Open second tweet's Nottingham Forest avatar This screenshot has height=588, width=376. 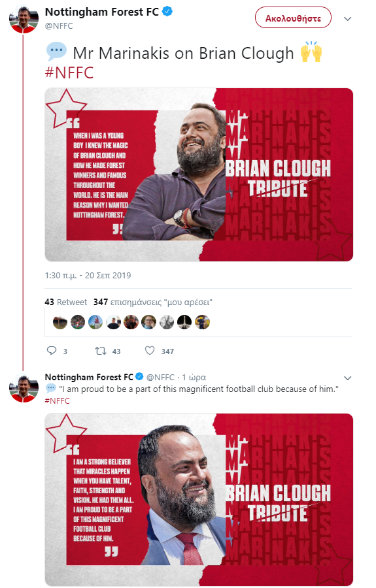tap(24, 387)
